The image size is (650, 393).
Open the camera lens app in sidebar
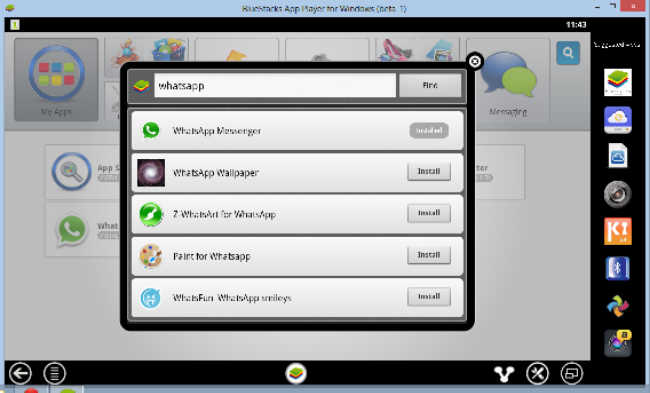click(x=618, y=194)
